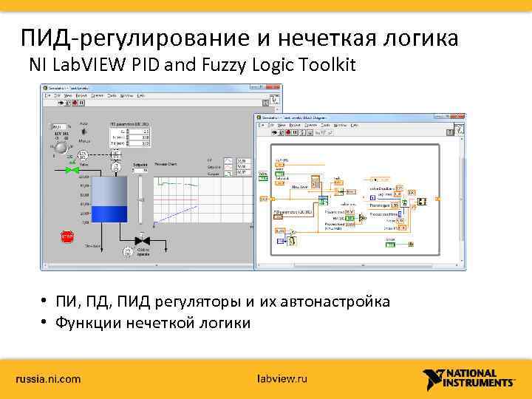The width and height of the screenshot is (532, 399).
Task: Click the HV 101 rotary knob
Action: tap(61, 148)
